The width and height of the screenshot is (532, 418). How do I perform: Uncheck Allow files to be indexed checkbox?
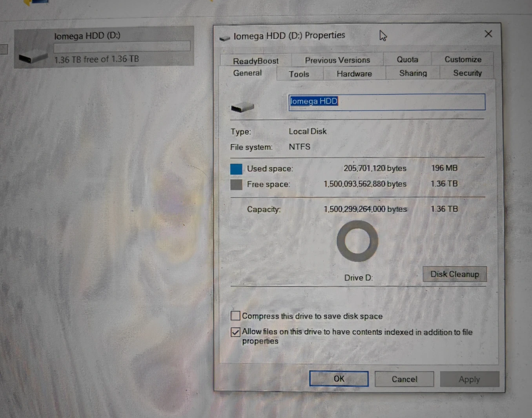235,332
